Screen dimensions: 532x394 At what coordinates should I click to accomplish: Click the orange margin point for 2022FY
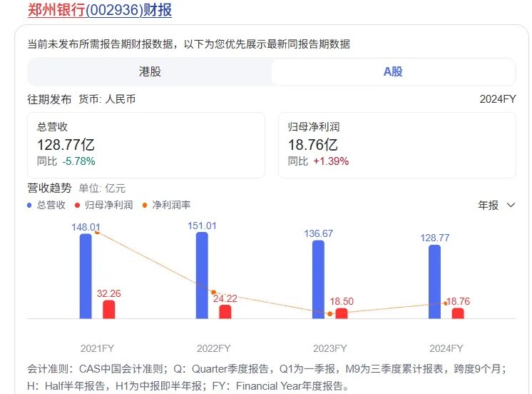[x=213, y=292]
